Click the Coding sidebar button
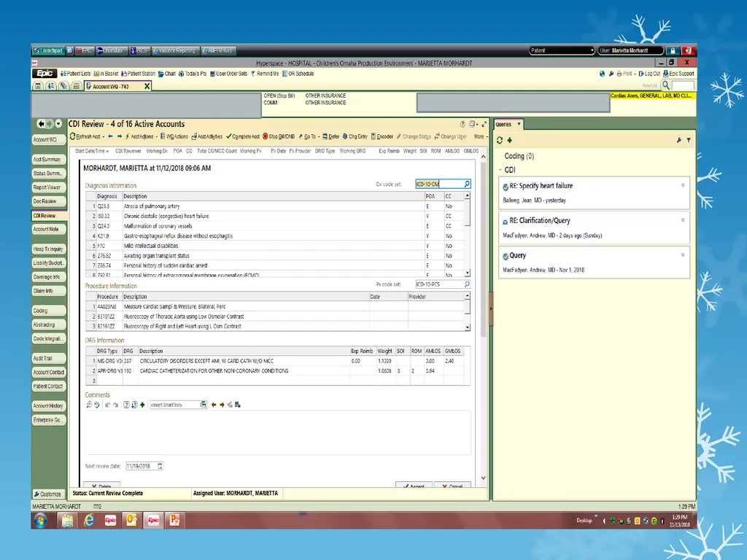The image size is (747, 560). pos(48,311)
